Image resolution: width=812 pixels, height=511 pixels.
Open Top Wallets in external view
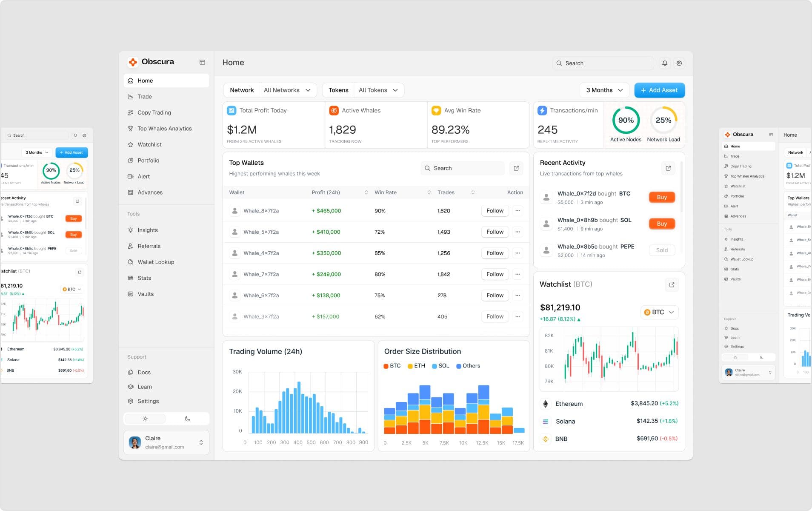(x=516, y=168)
